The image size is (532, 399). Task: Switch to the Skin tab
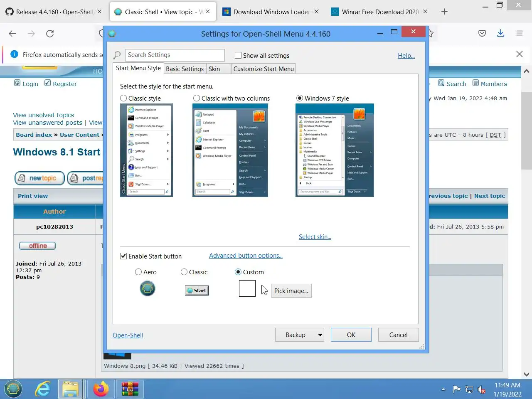coord(219,69)
